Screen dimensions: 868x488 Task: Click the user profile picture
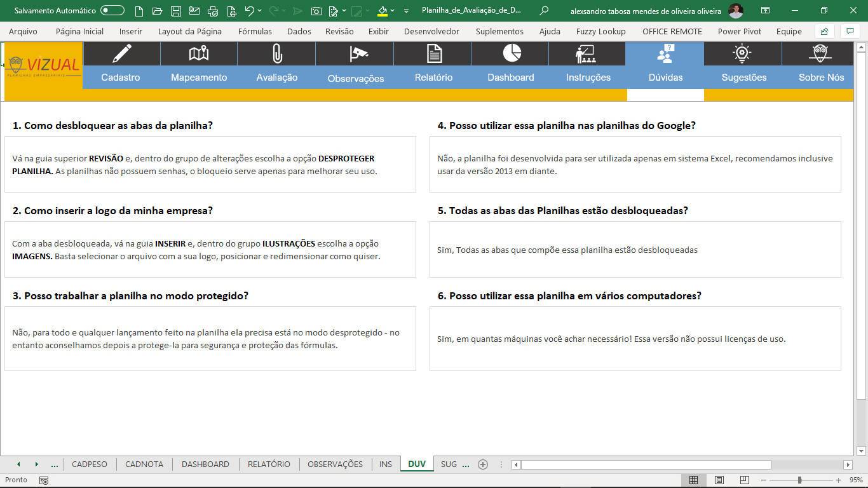click(735, 11)
